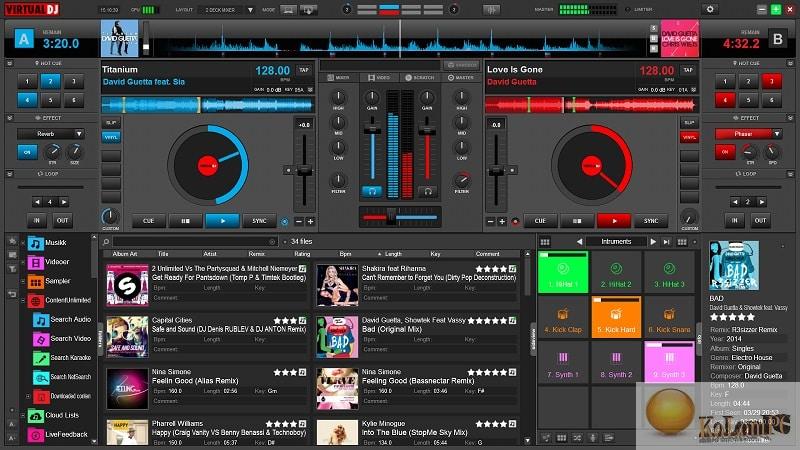This screenshot has width=800, height=450.
Task: Toggle Phaser effect ON button on deck B
Action: [x=725, y=152]
